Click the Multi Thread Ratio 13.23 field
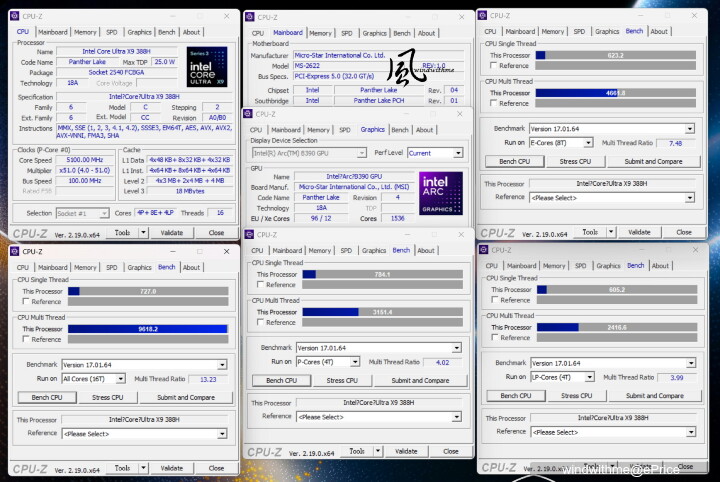 click(208, 379)
